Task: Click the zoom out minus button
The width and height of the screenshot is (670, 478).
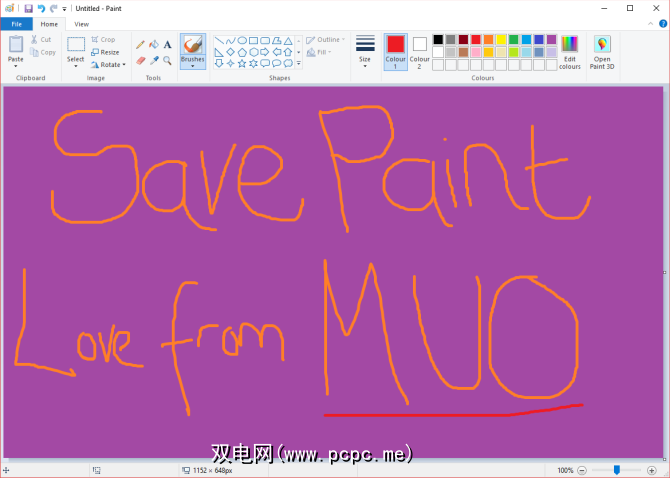Action: [x=582, y=470]
